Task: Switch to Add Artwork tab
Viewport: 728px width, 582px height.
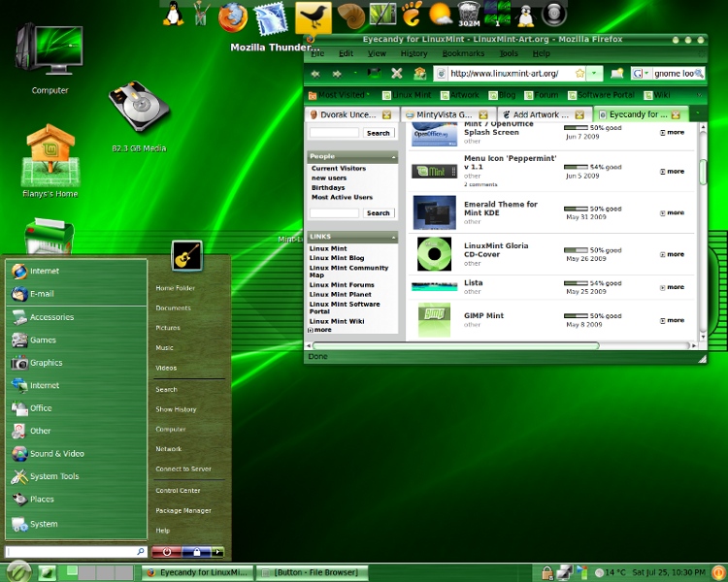Action: (x=544, y=114)
